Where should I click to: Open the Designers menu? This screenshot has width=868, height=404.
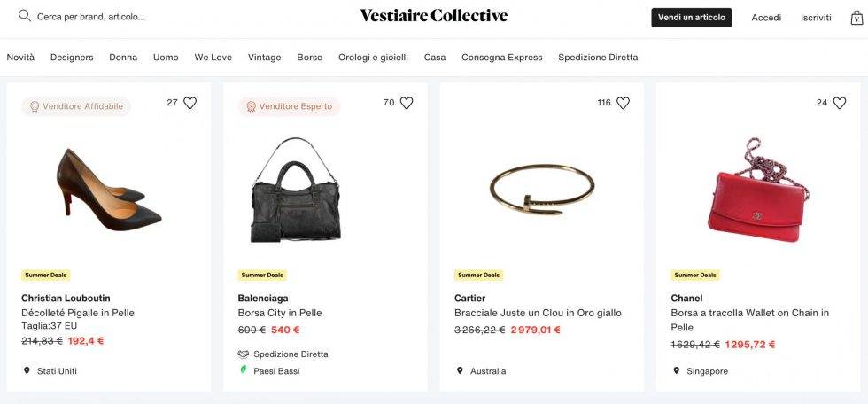click(x=72, y=58)
